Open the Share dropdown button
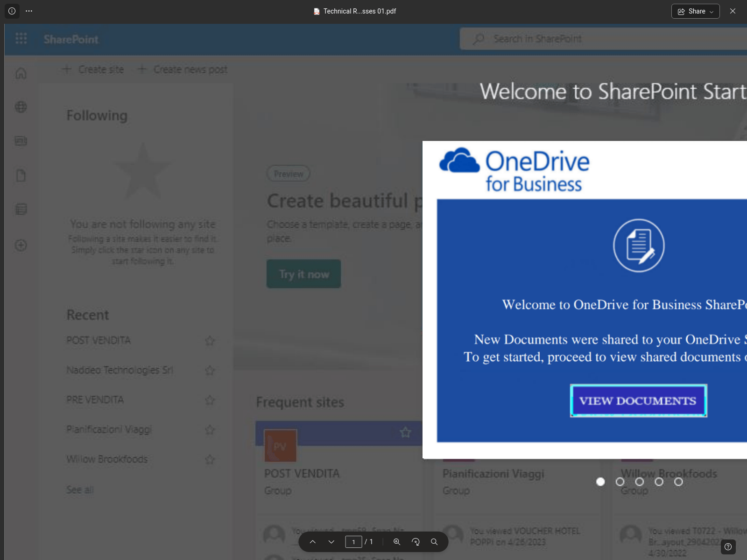The image size is (747, 560). coord(695,11)
